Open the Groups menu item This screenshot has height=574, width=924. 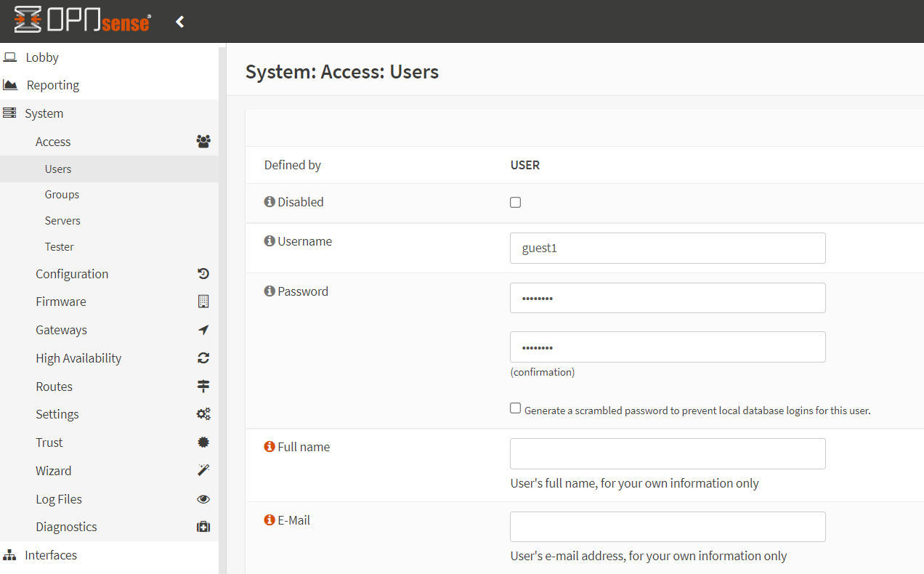62,194
